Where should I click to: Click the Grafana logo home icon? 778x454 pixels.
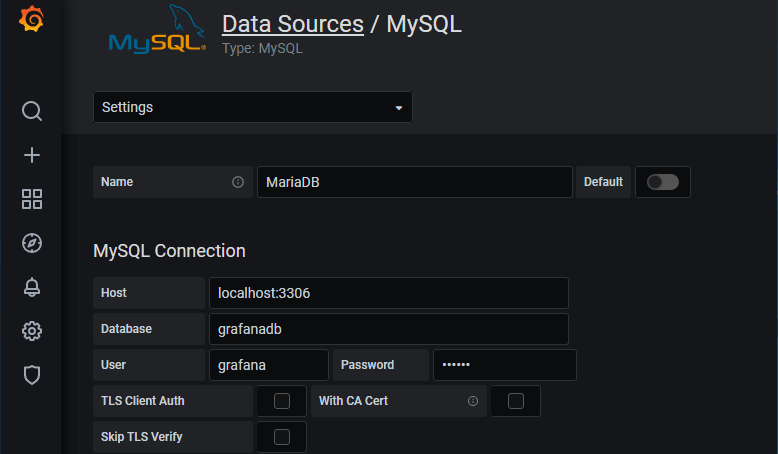pyautogui.click(x=31, y=19)
